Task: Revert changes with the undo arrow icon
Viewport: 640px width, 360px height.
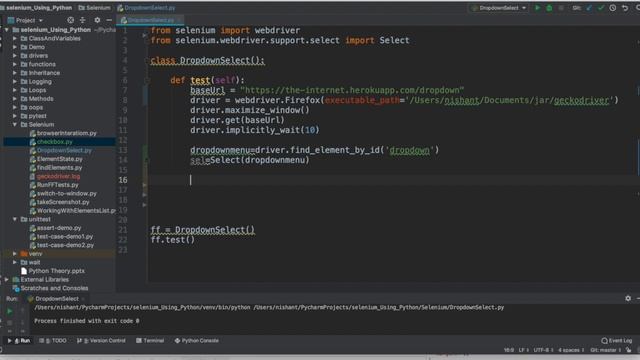Action: [x=625, y=8]
